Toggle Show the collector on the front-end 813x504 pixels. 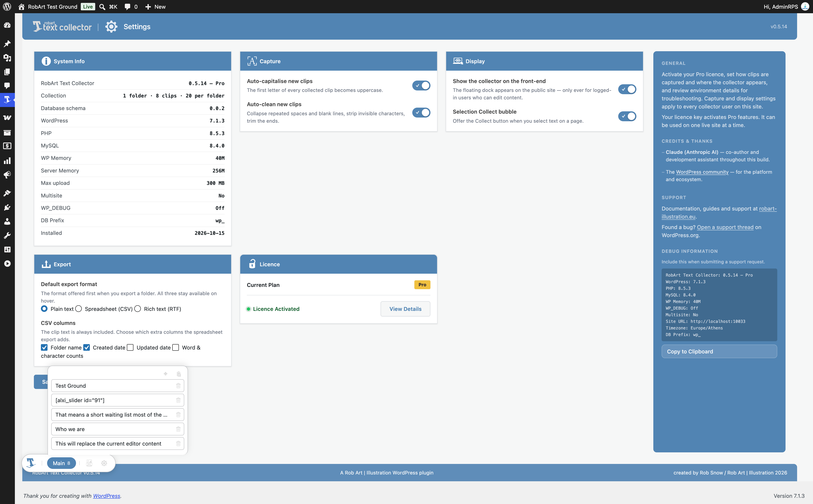pyautogui.click(x=627, y=89)
